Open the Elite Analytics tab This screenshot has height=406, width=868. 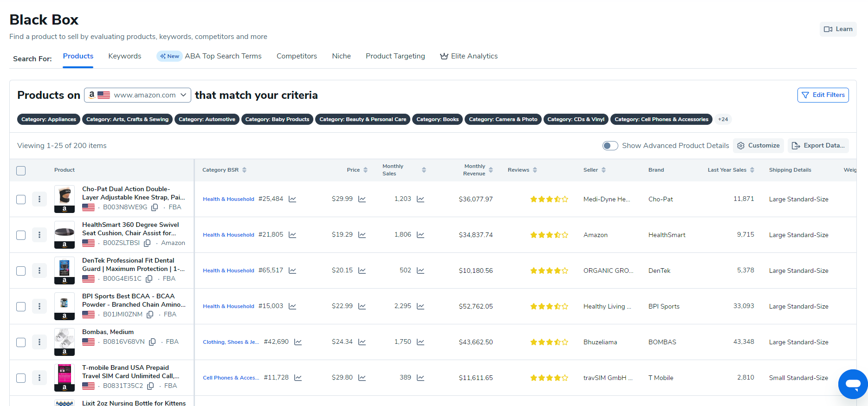click(x=469, y=56)
